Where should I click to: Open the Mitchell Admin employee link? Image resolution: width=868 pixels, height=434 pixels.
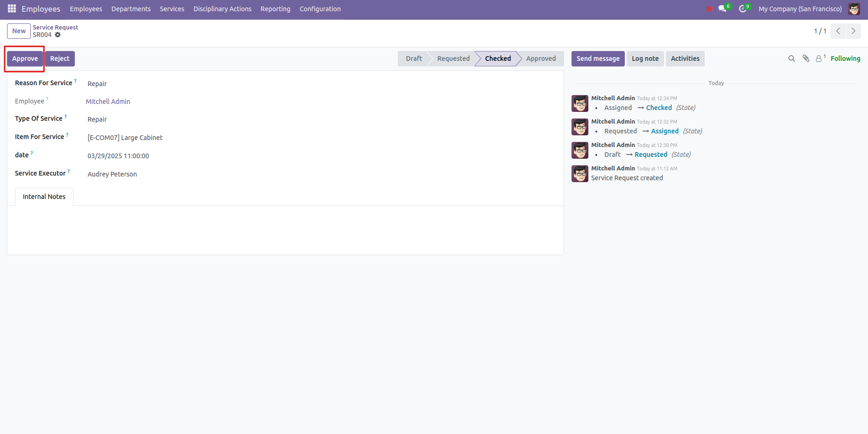[108, 102]
